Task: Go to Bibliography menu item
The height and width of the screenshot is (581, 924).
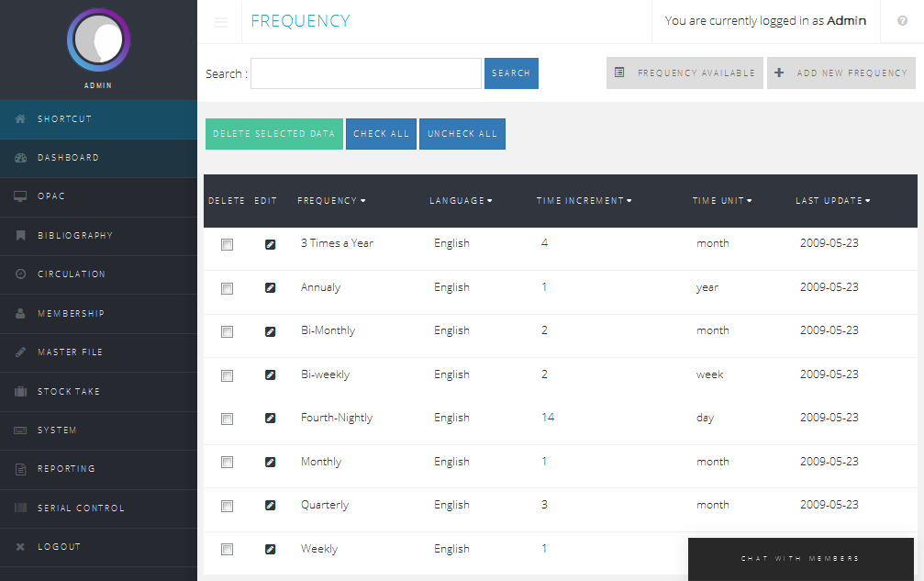Action: [75, 236]
